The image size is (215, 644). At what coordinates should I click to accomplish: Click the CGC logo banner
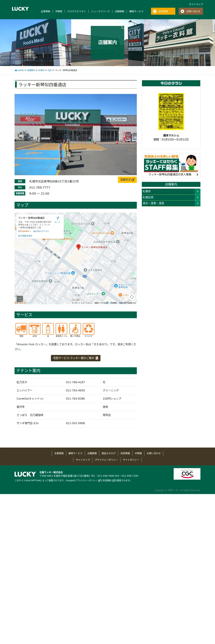tap(187, 474)
